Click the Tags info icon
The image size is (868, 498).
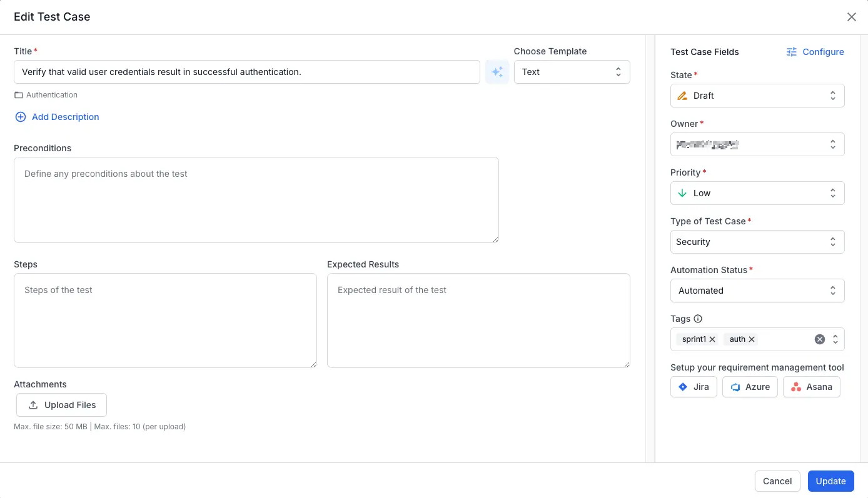[698, 319]
